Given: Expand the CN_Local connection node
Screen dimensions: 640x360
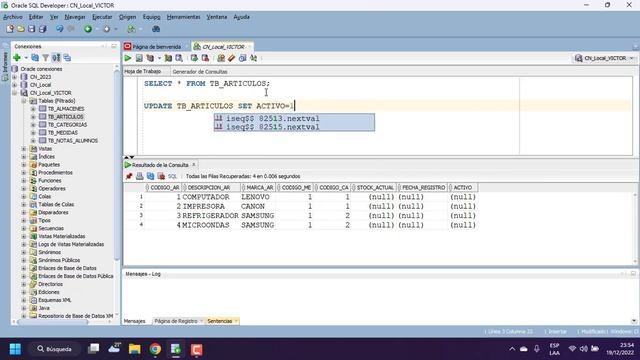Looking at the screenshot, I should click(15, 85).
